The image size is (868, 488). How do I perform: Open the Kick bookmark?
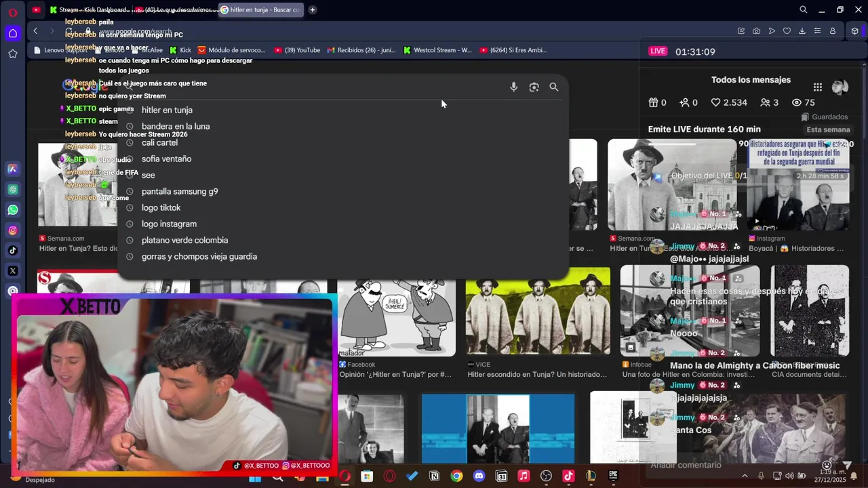[180, 50]
